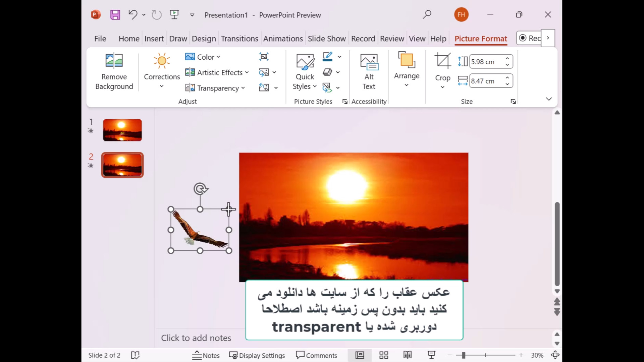The height and width of the screenshot is (362, 644).
Task: Open the Insert tab
Action: (154, 39)
